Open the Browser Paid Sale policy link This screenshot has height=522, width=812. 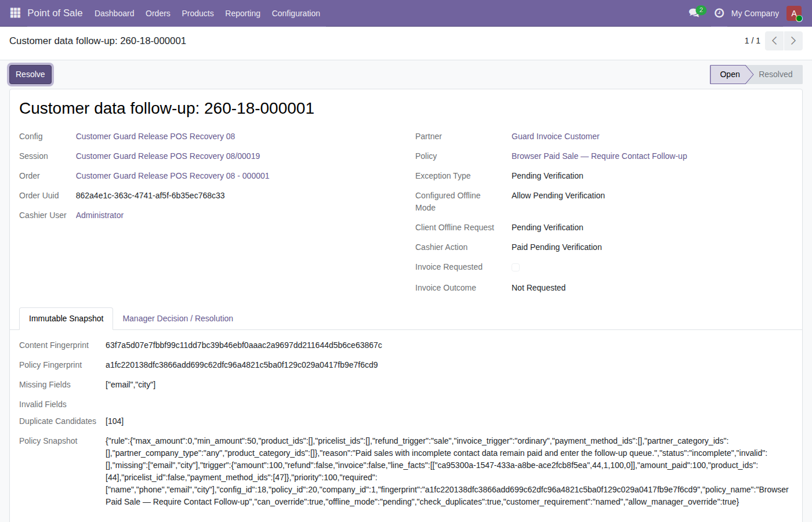[x=599, y=156]
